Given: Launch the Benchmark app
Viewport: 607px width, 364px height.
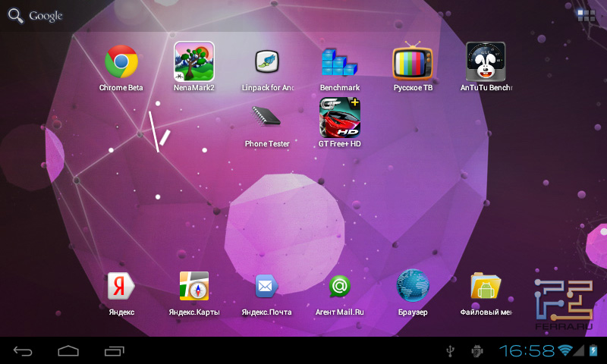Looking at the screenshot, I should click(x=339, y=62).
